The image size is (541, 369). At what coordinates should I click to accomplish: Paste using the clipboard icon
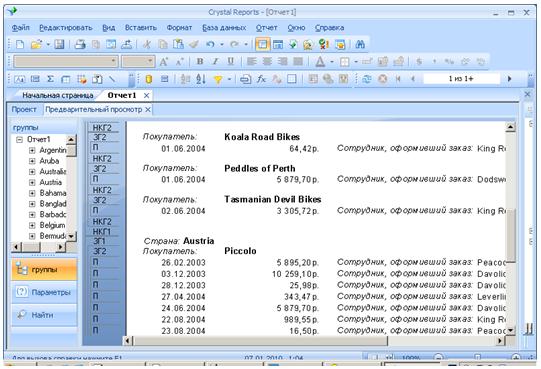coord(178,45)
